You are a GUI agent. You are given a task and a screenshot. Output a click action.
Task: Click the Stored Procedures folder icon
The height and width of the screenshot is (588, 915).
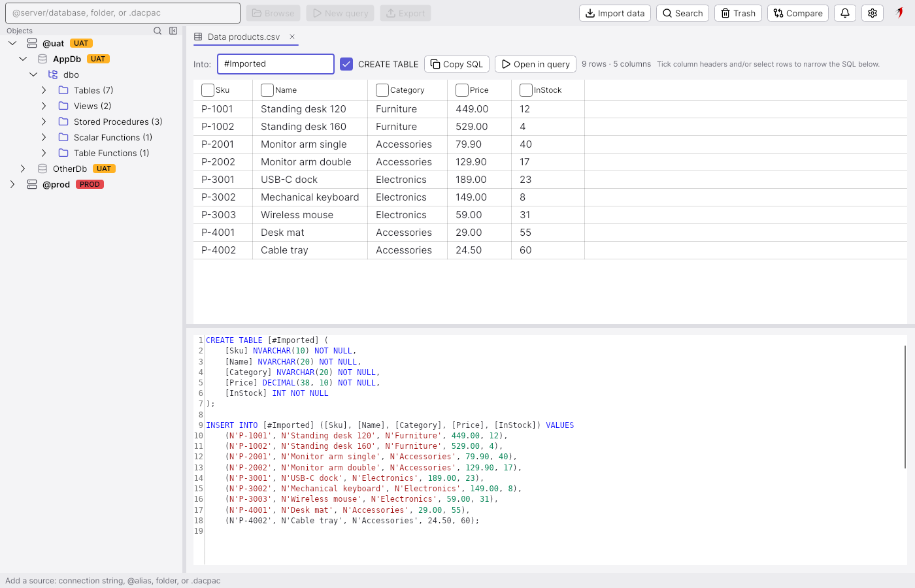tap(63, 122)
